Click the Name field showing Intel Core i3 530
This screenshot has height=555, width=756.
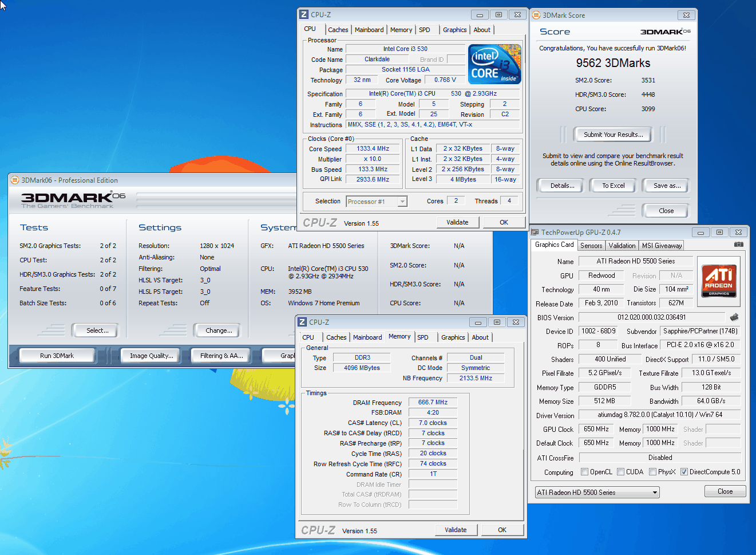click(x=405, y=49)
